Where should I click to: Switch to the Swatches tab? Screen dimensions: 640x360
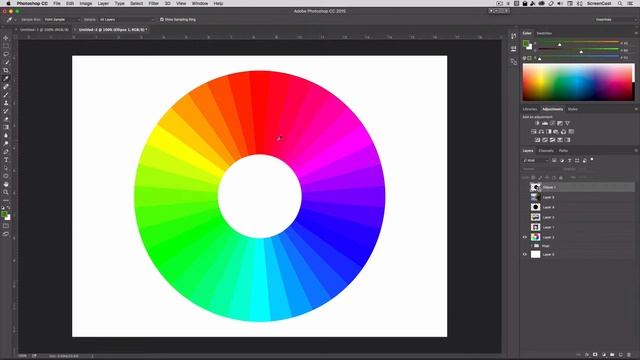544,33
